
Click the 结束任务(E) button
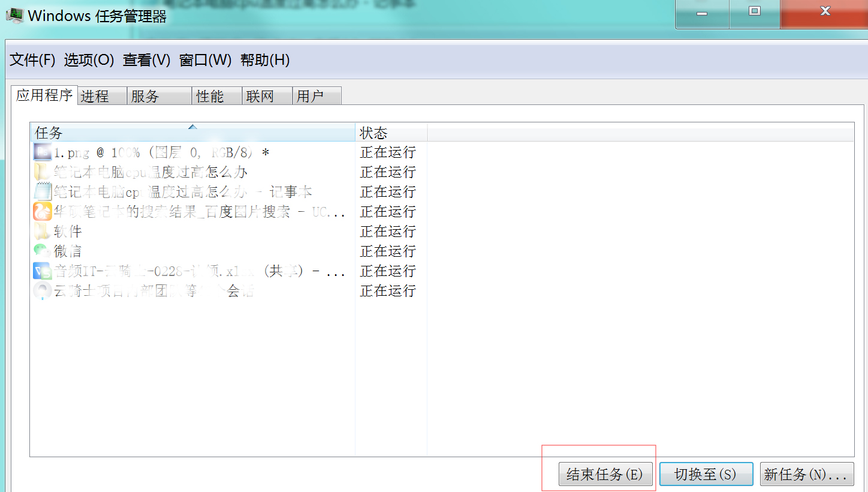tap(605, 474)
